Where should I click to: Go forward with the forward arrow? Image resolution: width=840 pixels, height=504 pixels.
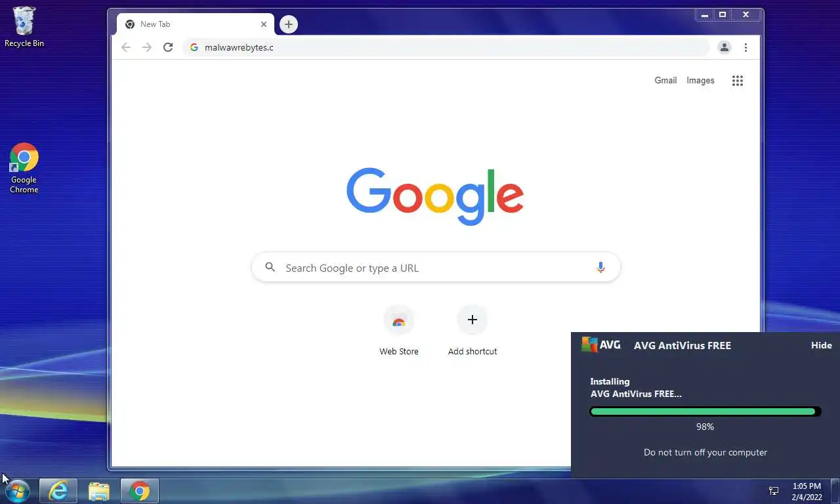[x=147, y=47]
